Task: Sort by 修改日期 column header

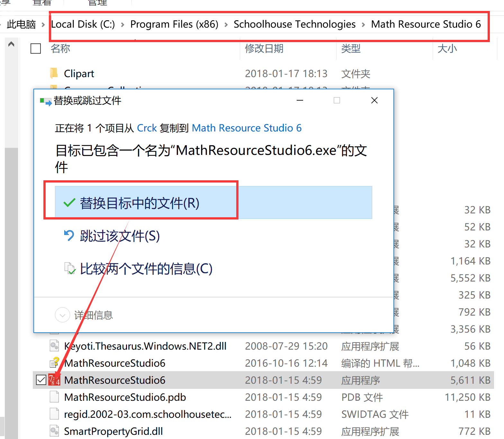Action: point(264,49)
